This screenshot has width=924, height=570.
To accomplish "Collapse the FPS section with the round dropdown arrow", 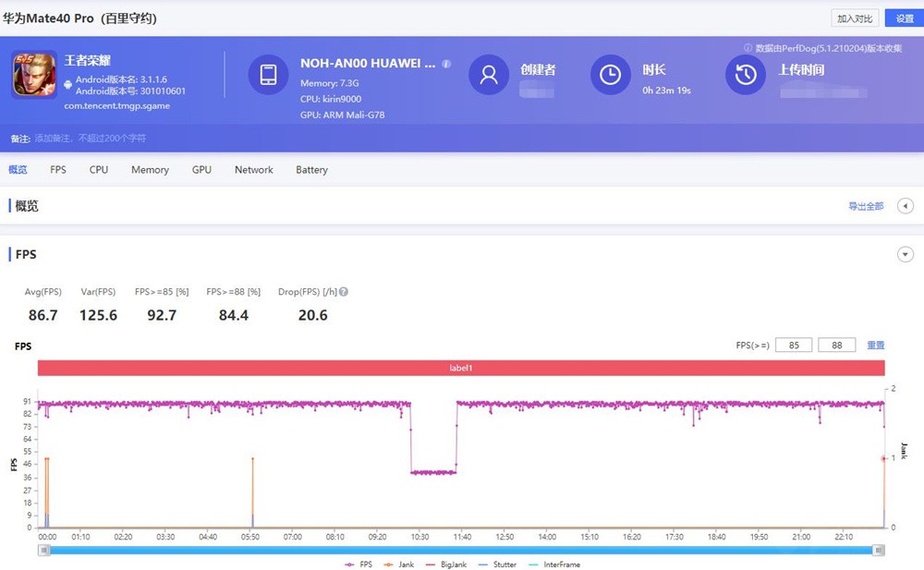I will (x=906, y=255).
